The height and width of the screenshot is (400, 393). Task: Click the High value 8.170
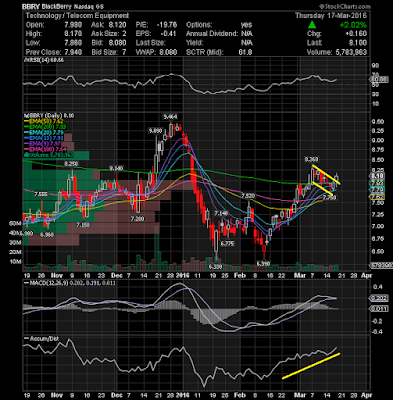73,34
